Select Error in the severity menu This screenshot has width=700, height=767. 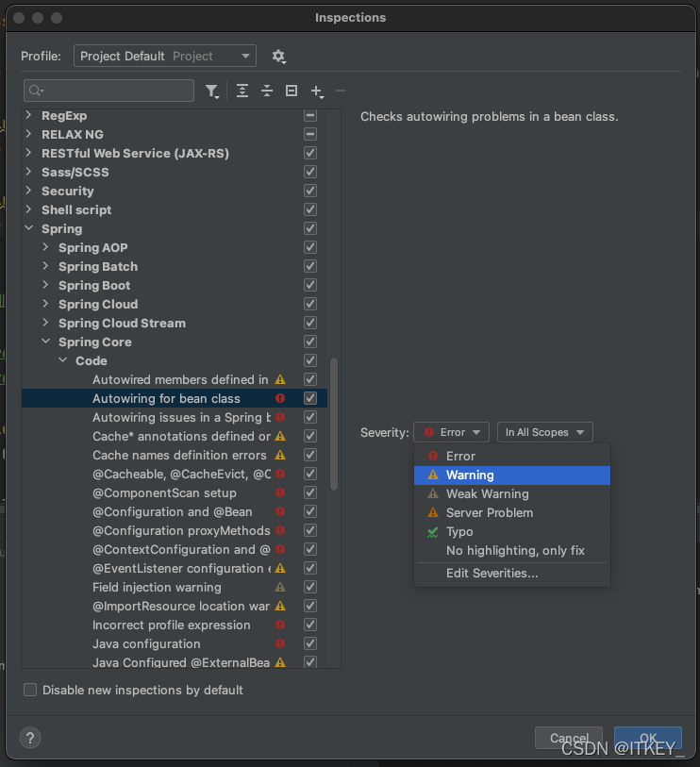(x=512, y=457)
